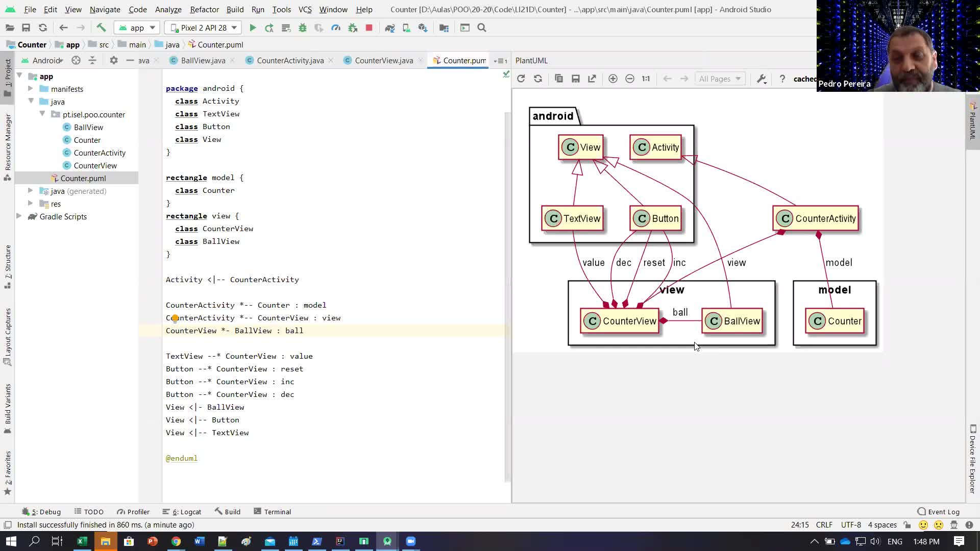Screen dimensions: 980x551
Task: Toggle the Device File Explorer panel
Action: (x=972, y=458)
